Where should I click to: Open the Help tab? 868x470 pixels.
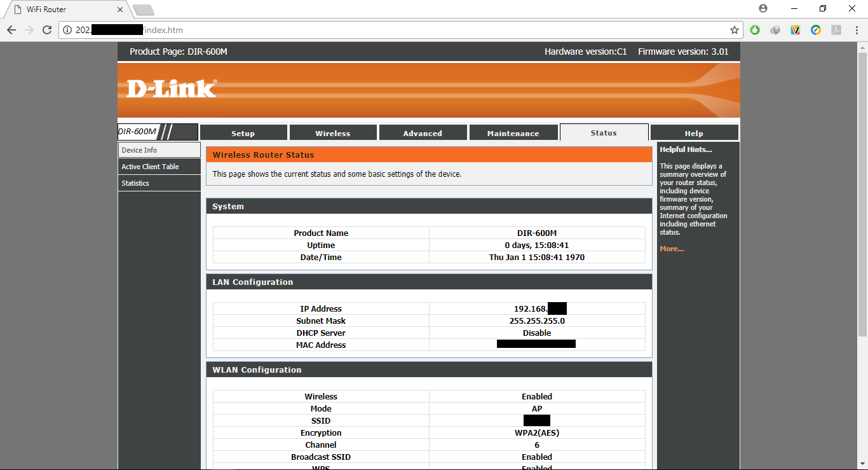pyautogui.click(x=694, y=133)
